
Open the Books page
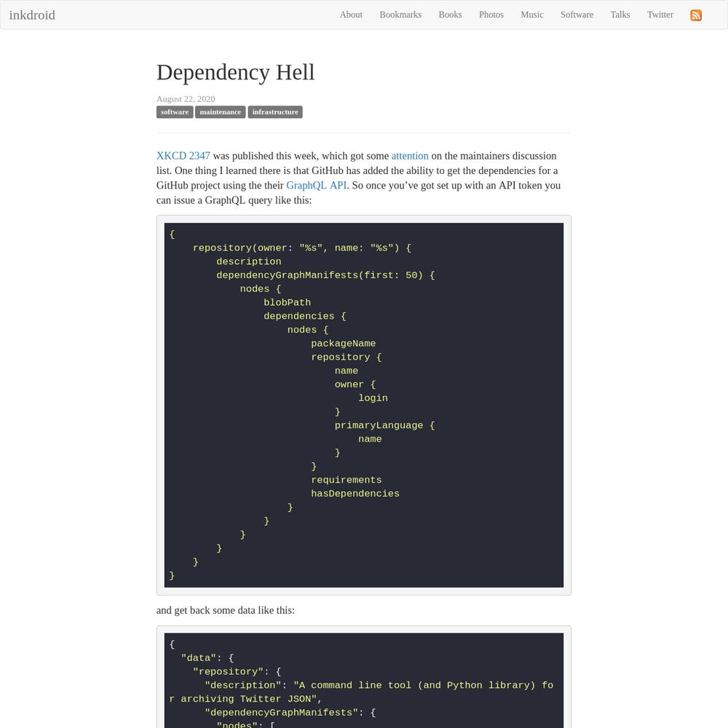tap(450, 15)
